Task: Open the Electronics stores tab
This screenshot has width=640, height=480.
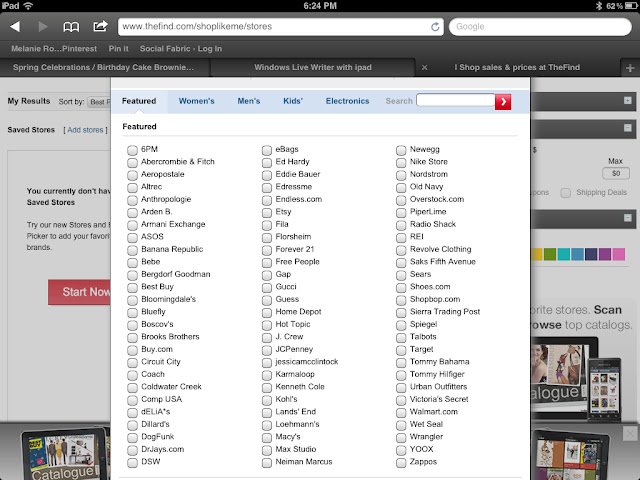Action: click(347, 101)
